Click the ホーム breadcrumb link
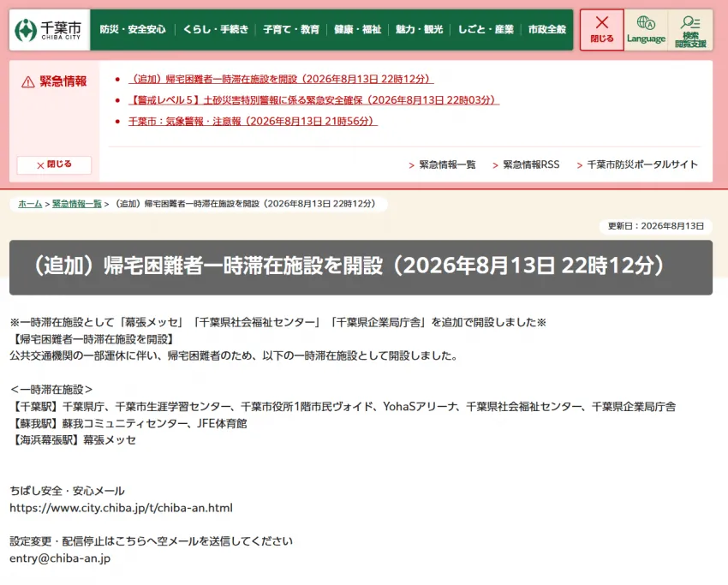The image size is (728, 585). pyautogui.click(x=30, y=204)
